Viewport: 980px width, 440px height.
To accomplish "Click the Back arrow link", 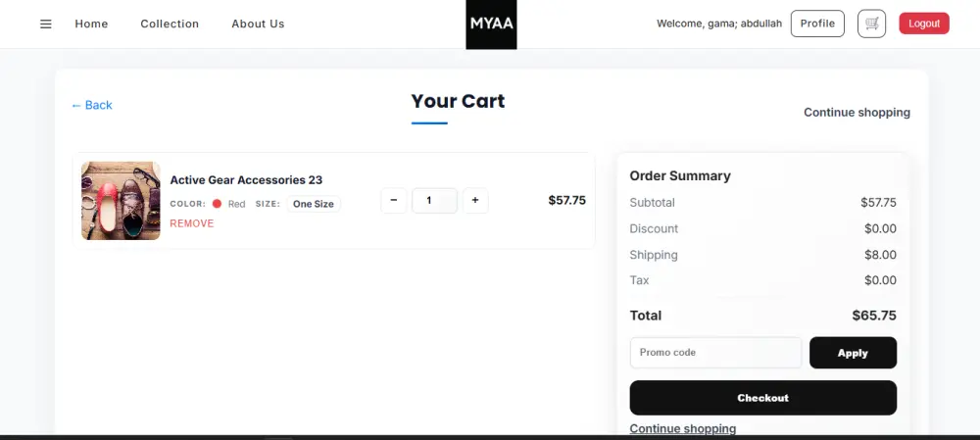I will coord(92,105).
